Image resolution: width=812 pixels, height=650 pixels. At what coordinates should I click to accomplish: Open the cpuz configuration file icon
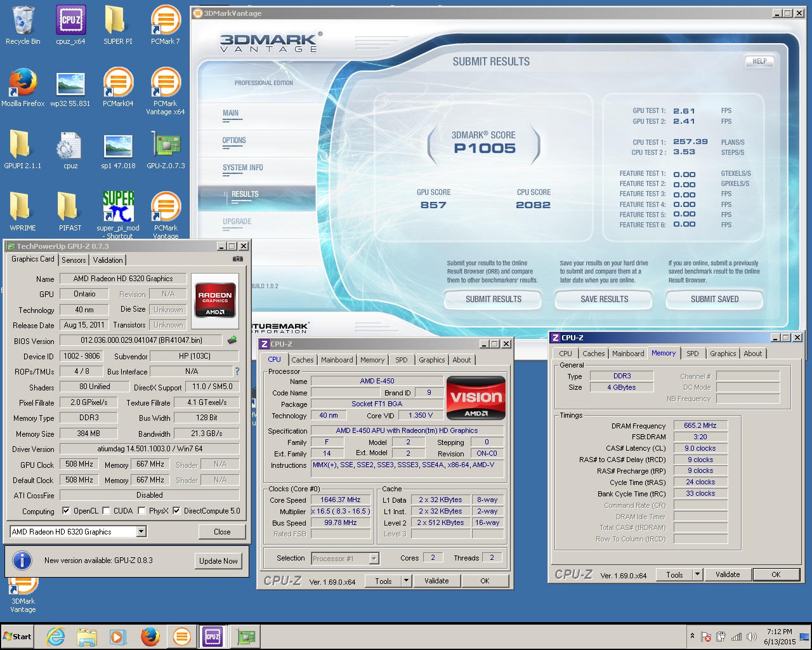coord(70,149)
